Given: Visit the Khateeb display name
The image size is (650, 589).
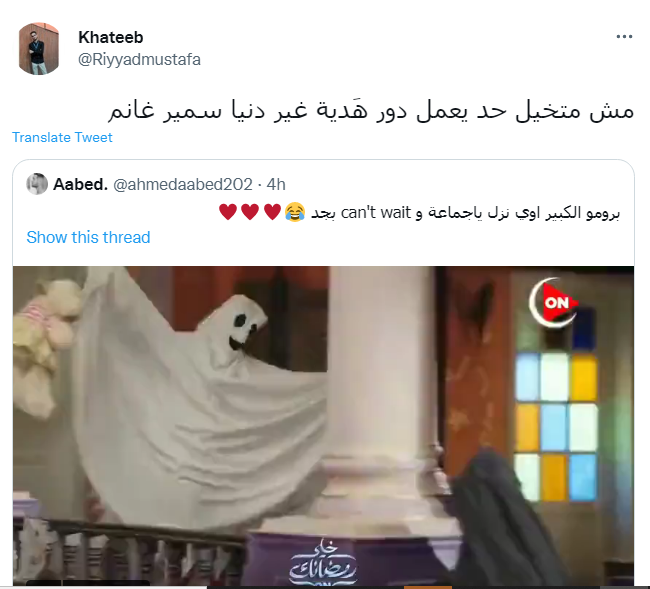Looking at the screenshot, I should click(111, 37).
